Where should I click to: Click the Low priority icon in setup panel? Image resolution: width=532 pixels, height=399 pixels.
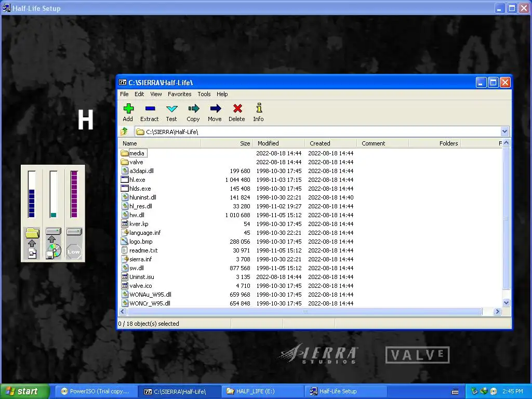coord(74,251)
